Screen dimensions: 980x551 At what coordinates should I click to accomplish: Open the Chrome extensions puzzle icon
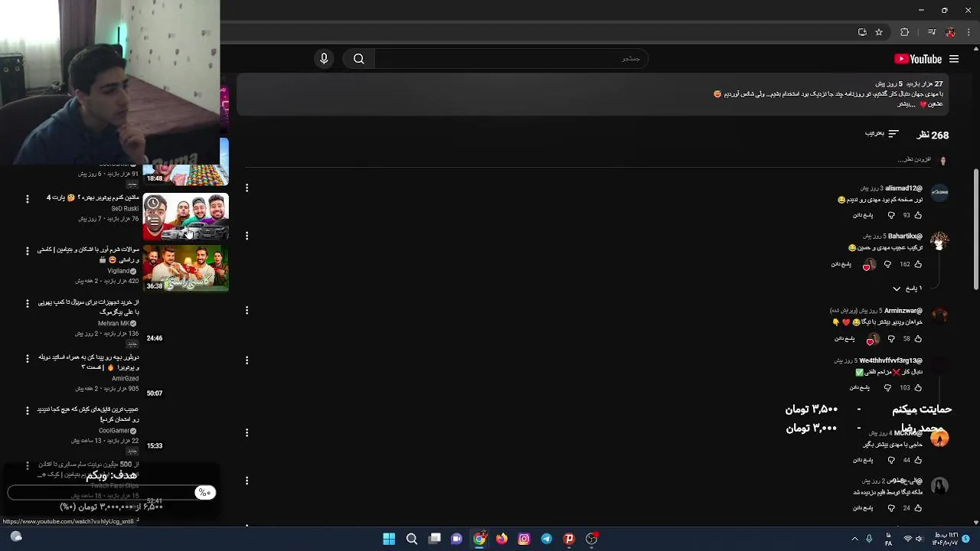[905, 32]
